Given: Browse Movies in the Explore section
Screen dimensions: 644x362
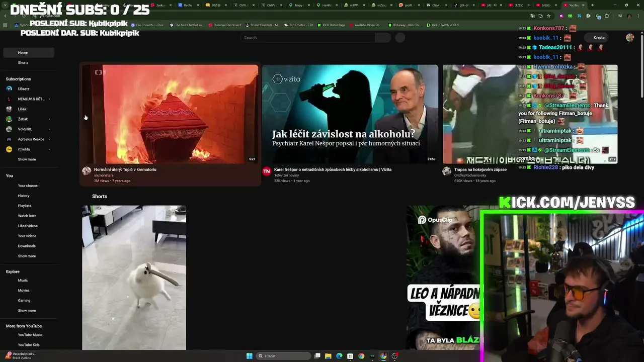Looking at the screenshot, I should (24, 291).
